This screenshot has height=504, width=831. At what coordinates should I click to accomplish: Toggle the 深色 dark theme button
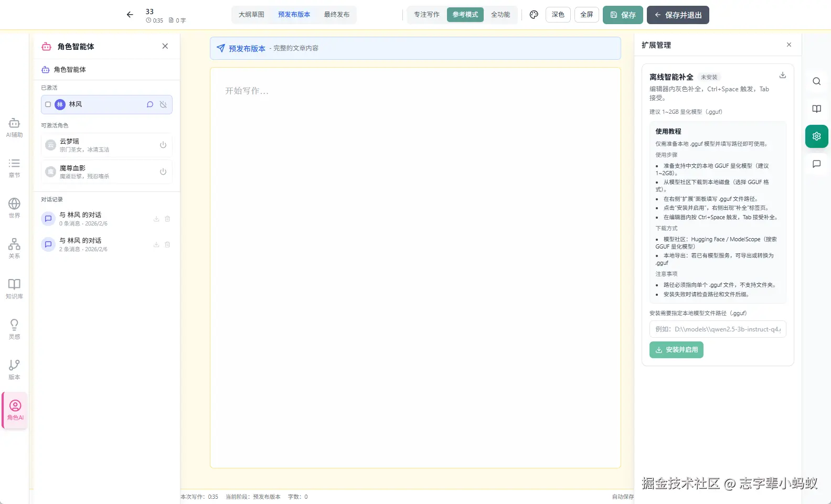coord(558,15)
